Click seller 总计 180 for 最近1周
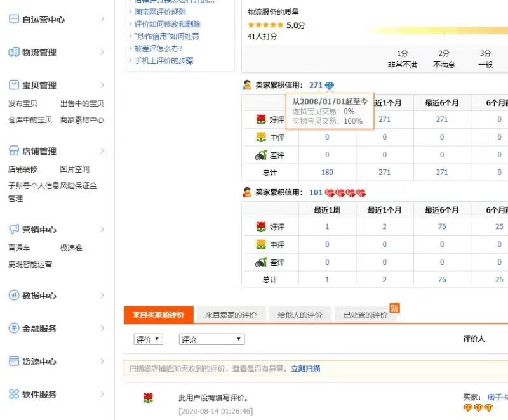Image resolution: width=508 pixels, height=420 pixels. pos(327,172)
